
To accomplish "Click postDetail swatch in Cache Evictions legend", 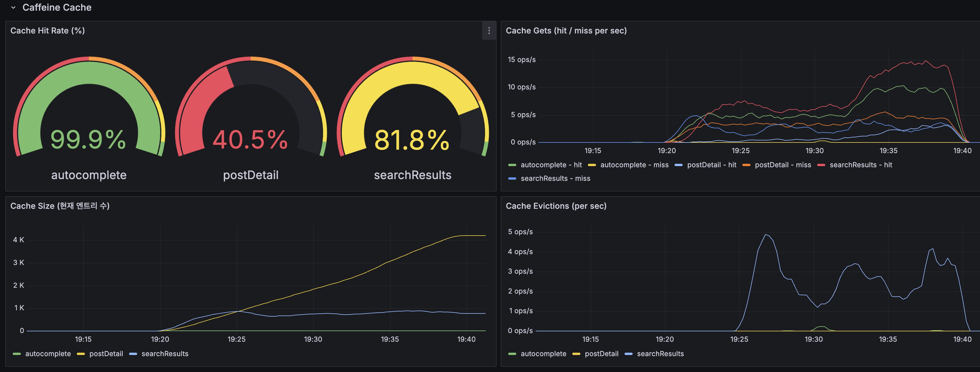I will click(x=576, y=354).
